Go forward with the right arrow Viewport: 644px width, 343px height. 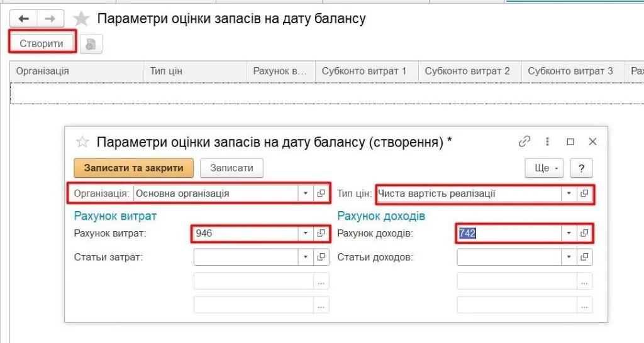click(x=50, y=18)
